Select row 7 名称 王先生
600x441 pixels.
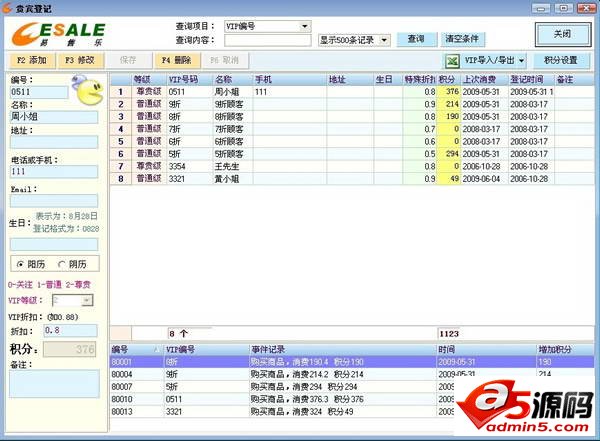227,167
